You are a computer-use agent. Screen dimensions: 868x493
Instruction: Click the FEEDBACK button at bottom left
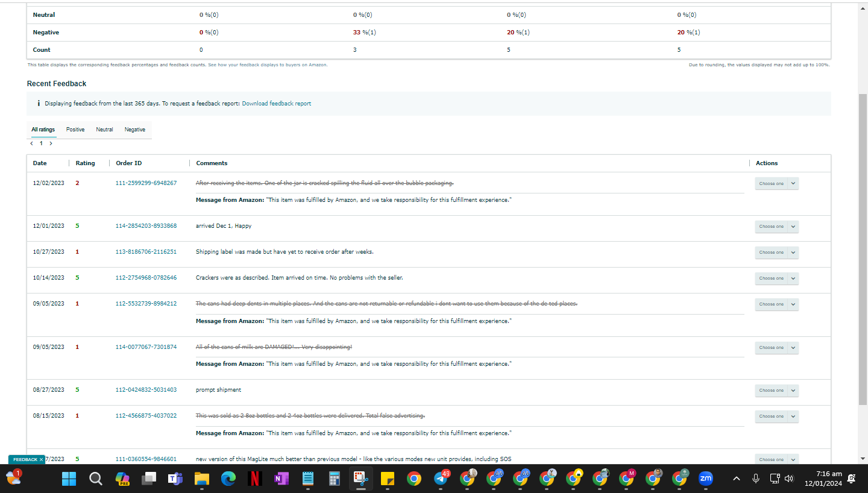(25, 459)
